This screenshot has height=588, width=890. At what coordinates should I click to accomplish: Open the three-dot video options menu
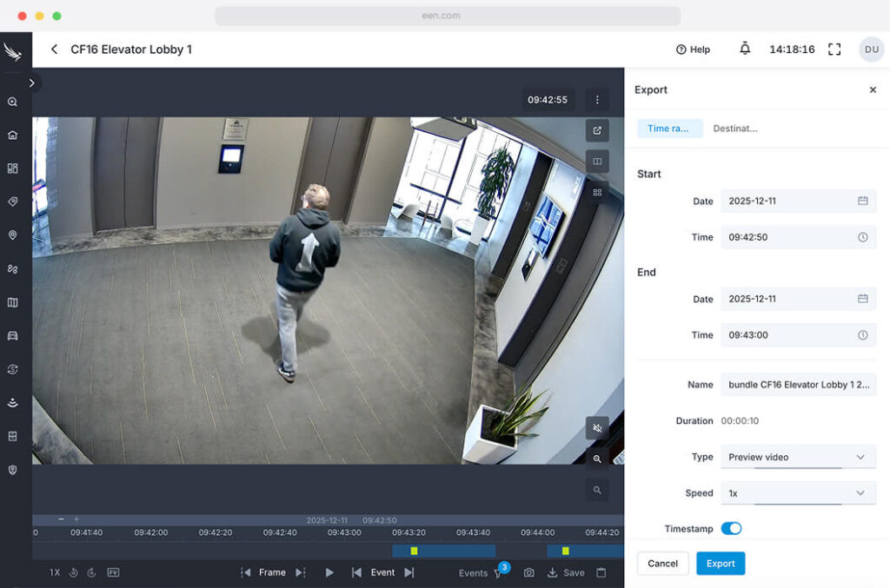coord(597,100)
